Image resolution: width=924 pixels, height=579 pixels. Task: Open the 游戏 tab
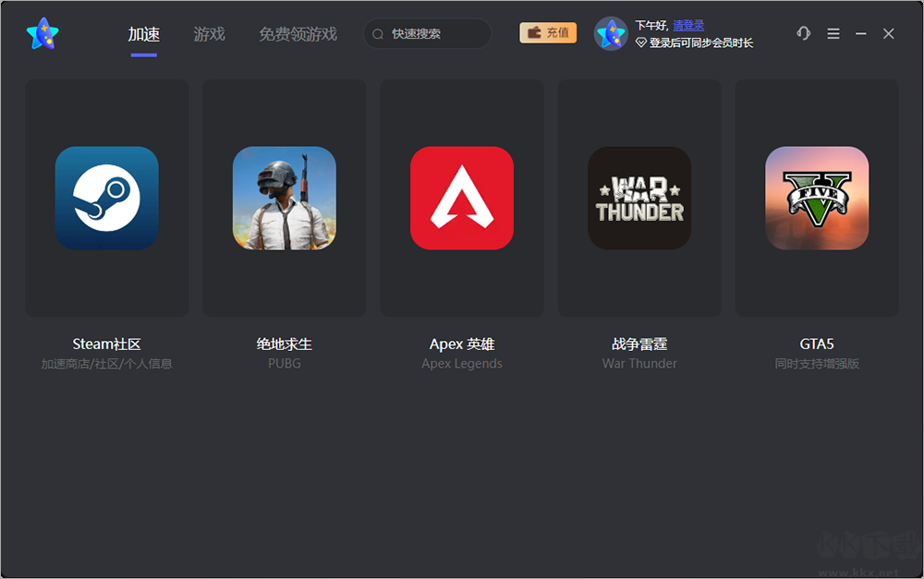[209, 34]
